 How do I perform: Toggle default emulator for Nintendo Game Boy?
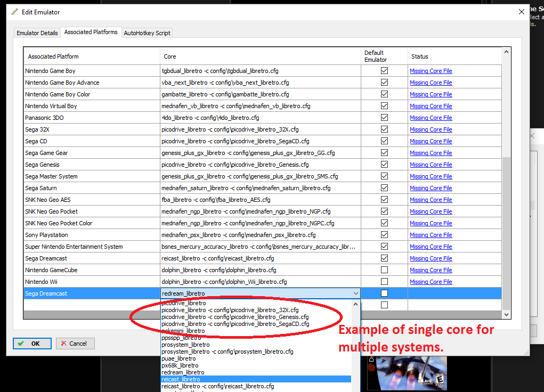pyautogui.click(x=384, y=71)
